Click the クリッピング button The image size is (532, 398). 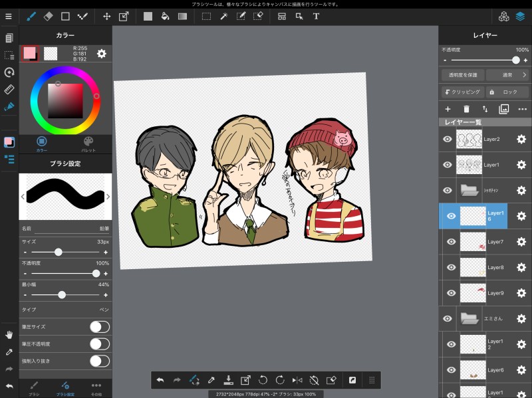pyautogui.click(x=462, y=92)
